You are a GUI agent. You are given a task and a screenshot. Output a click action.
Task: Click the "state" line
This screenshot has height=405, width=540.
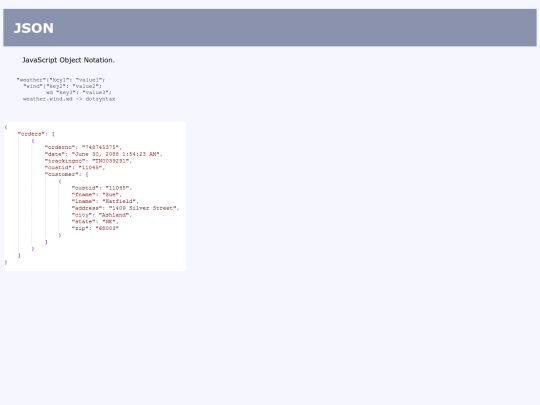[95, 221]
